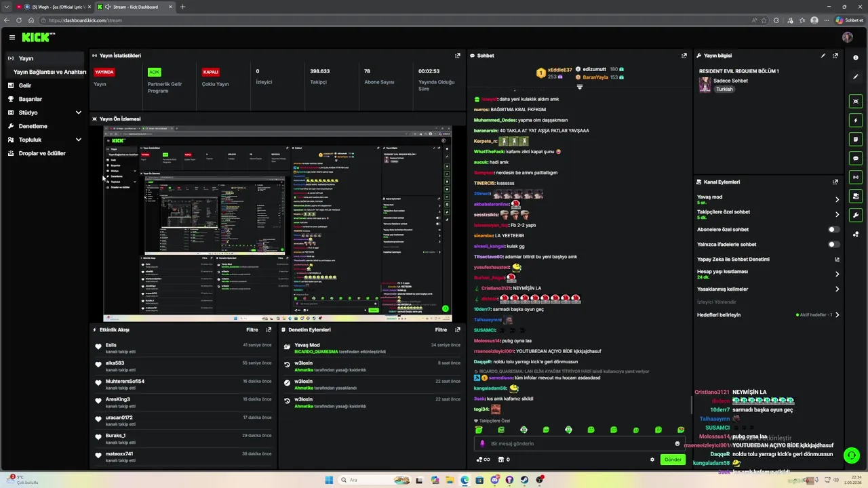Click the Gönder send button
The width and height of the screenshot is (868, 488).
(673, 460)
